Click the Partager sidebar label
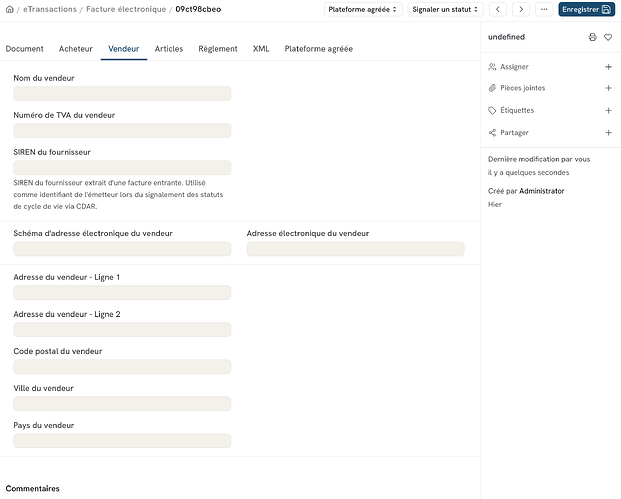The height and width of the screenshot is (499, 621). coord(514,133)
